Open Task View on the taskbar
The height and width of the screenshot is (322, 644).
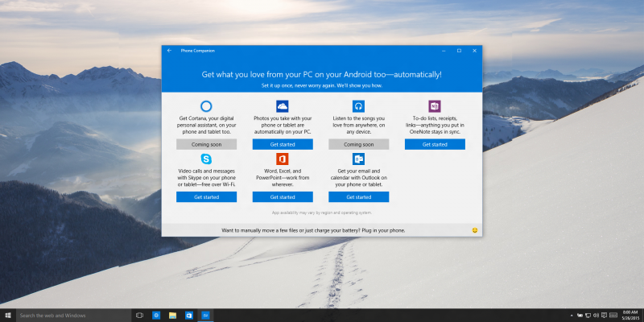pos(139,316)
